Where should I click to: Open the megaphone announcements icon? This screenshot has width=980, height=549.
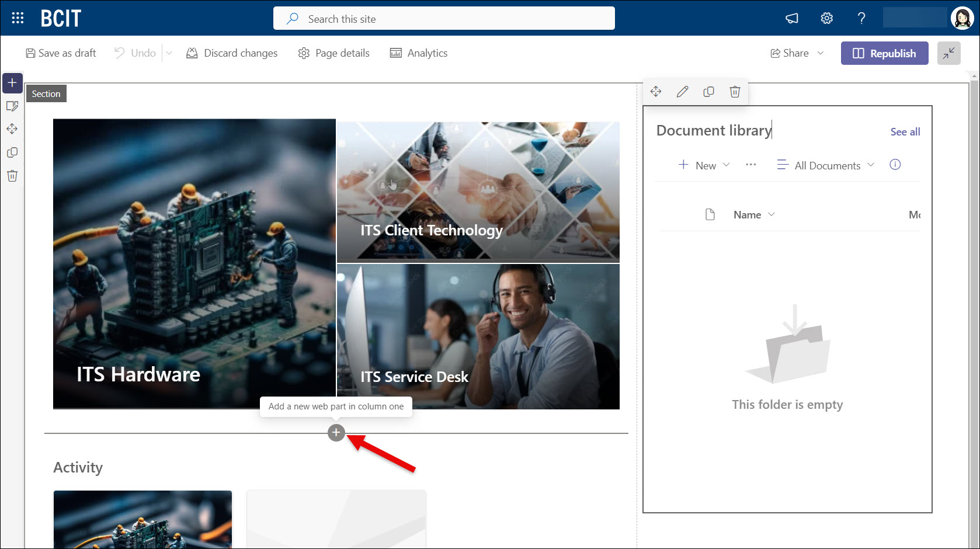(792, 19)
